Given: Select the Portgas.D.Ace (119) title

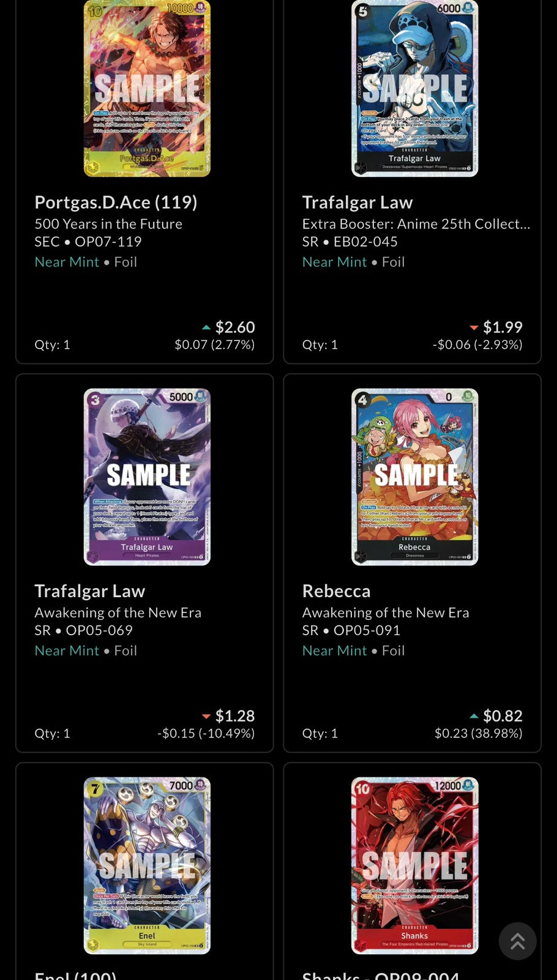Looking at the screenshot, I should (x=116, y=202).
